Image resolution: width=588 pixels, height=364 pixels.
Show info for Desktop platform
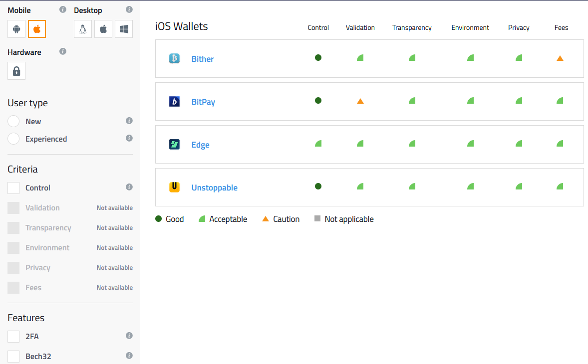tap(129, 9)
